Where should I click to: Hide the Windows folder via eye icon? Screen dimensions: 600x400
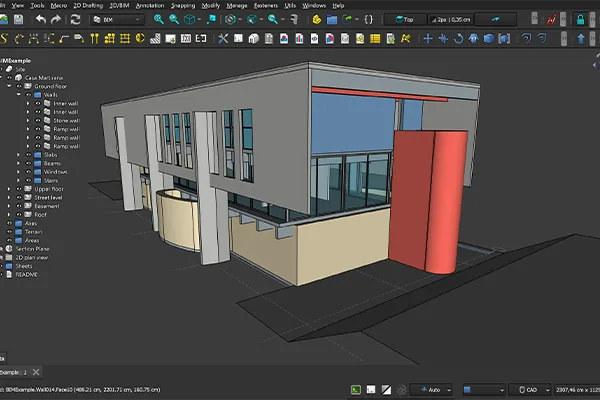28,172
